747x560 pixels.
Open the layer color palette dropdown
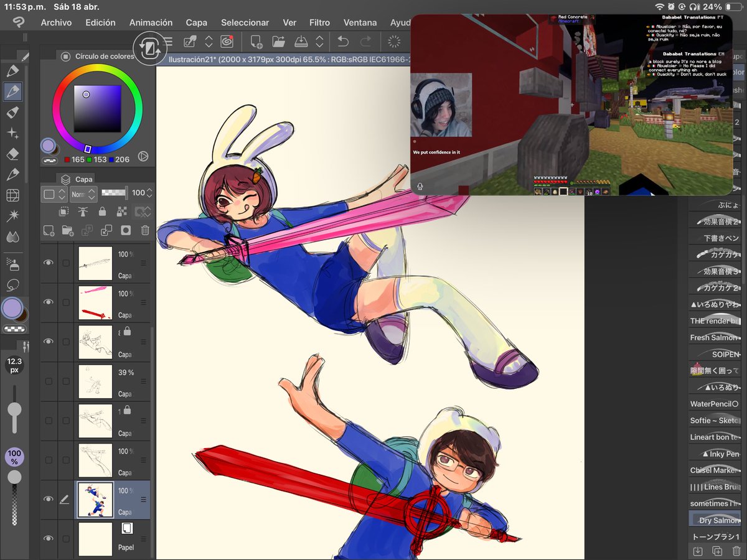point(54,194)
